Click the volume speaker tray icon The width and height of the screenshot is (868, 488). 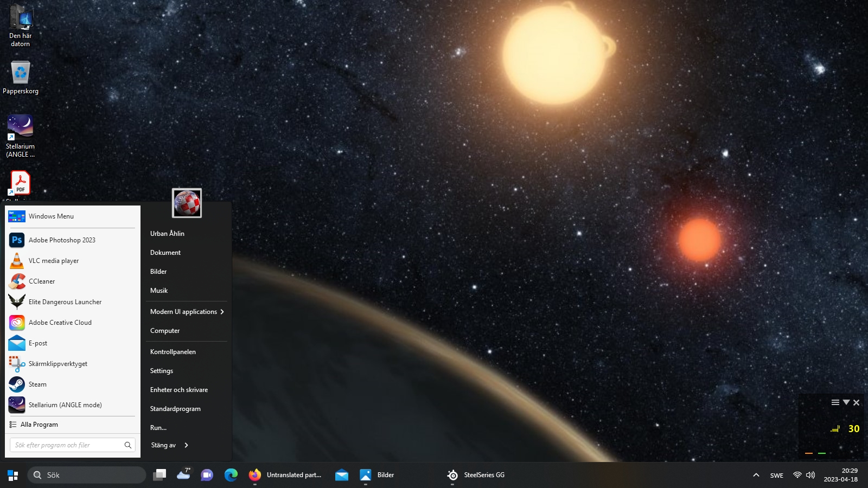pos(810,475)
